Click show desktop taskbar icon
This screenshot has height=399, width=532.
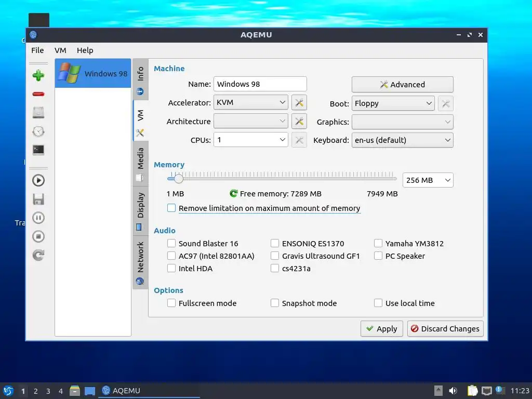(x=89, y=391)
